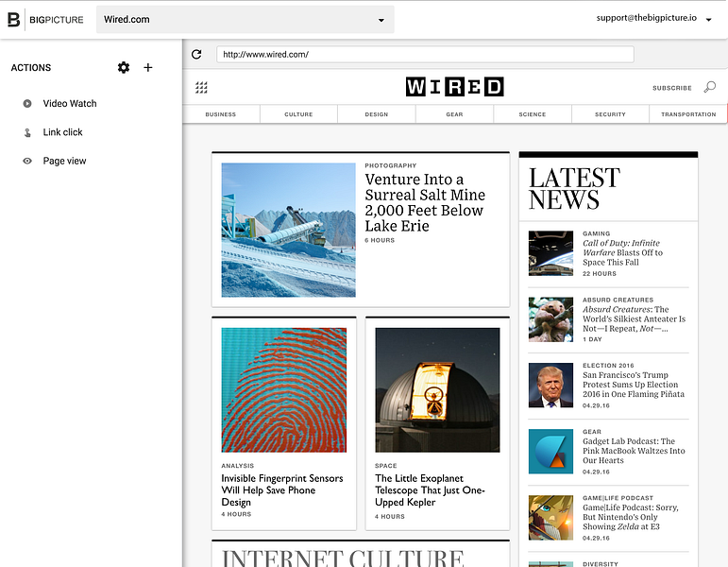728x567 pixels.
Task: Click the Zelda artwork thumbnail
Action: 550,518
